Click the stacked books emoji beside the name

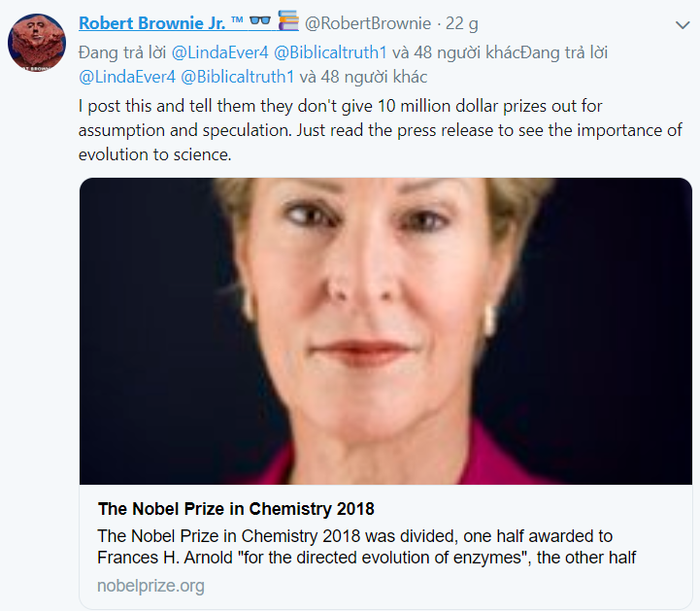click(288, 20)
